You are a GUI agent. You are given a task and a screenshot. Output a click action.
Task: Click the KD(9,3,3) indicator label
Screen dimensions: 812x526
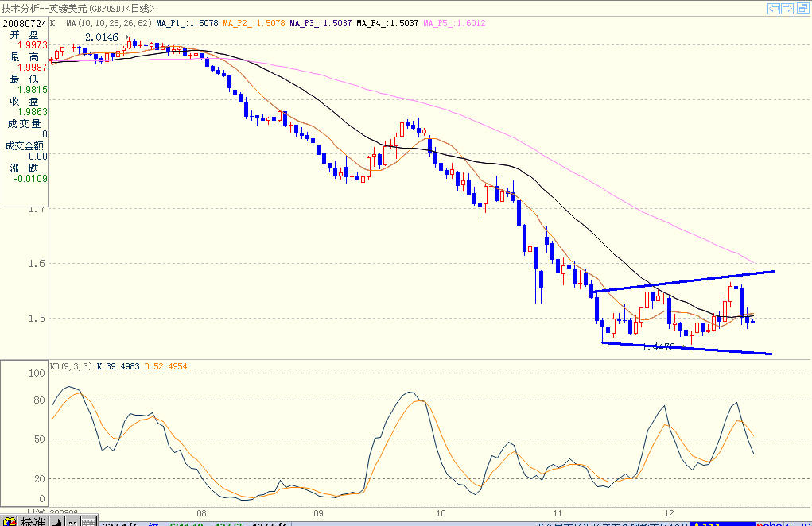[71, 366]
